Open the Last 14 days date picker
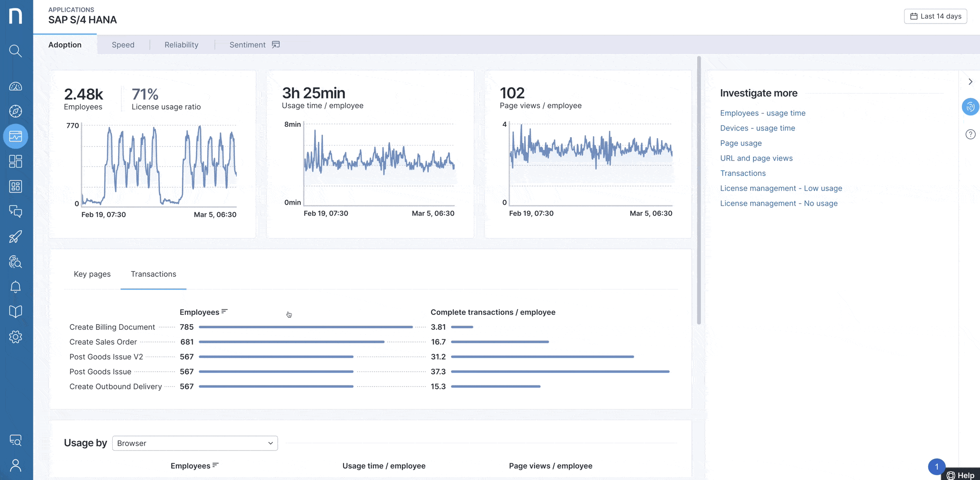The image size is (980, 480). pos(935,16)
